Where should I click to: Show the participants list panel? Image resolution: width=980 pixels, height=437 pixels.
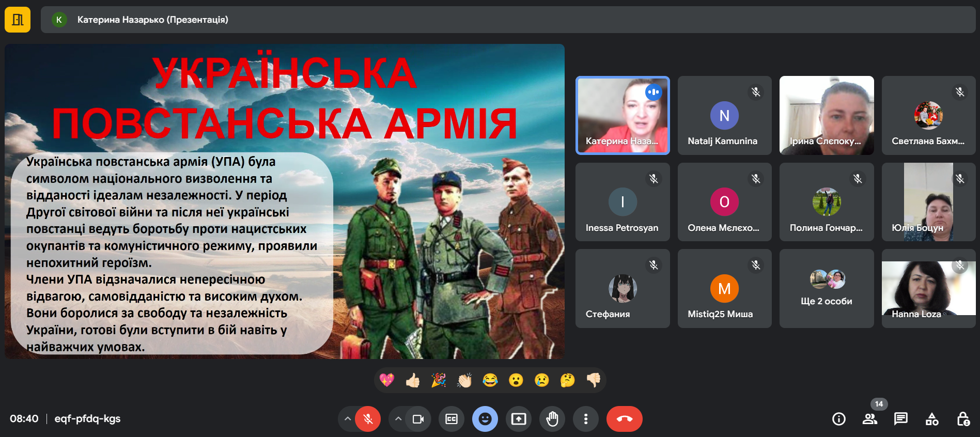coord(870,419)
